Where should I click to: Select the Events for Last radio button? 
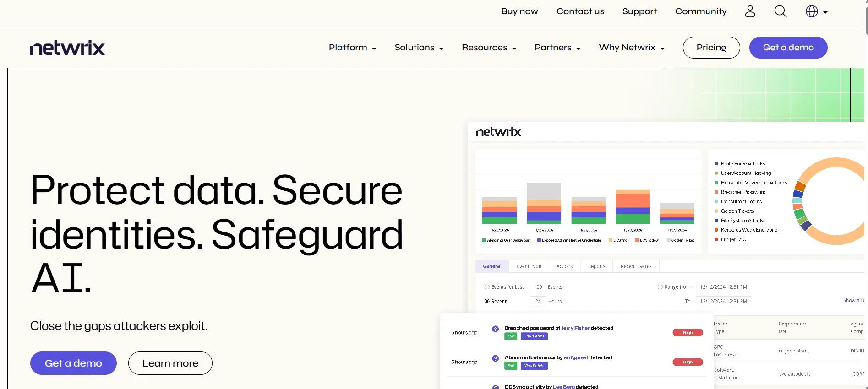click(x=487, y=287)
